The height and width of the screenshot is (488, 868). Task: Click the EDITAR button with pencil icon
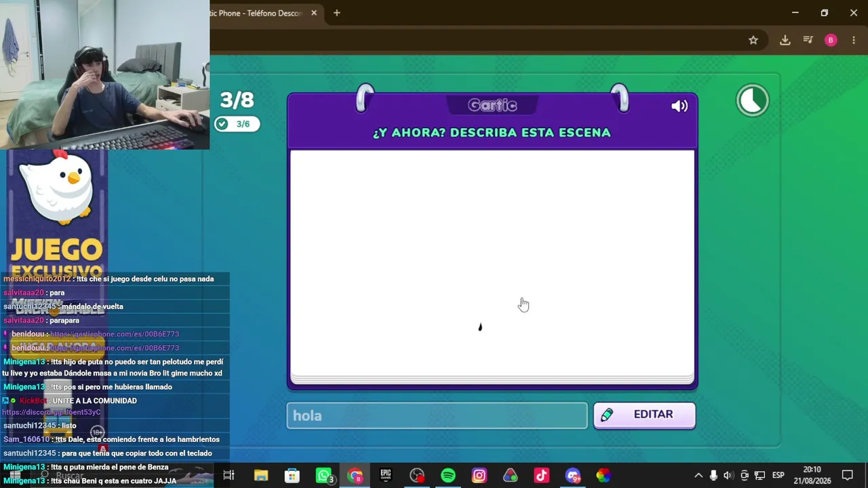point(644,415)
